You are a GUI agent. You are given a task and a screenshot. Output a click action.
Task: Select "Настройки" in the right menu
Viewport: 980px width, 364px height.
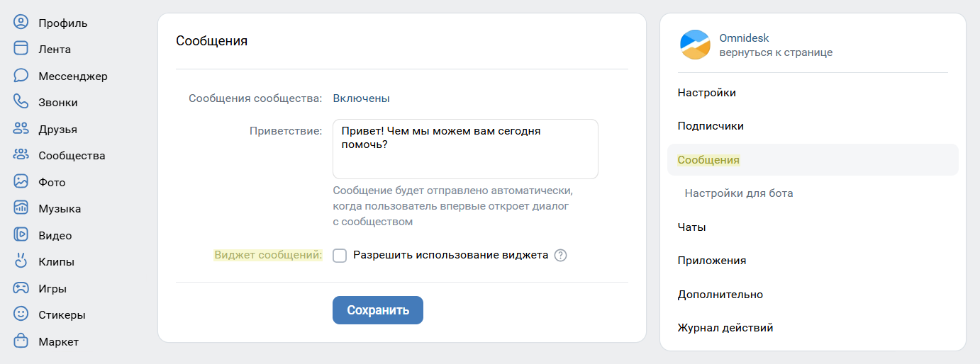707,93
